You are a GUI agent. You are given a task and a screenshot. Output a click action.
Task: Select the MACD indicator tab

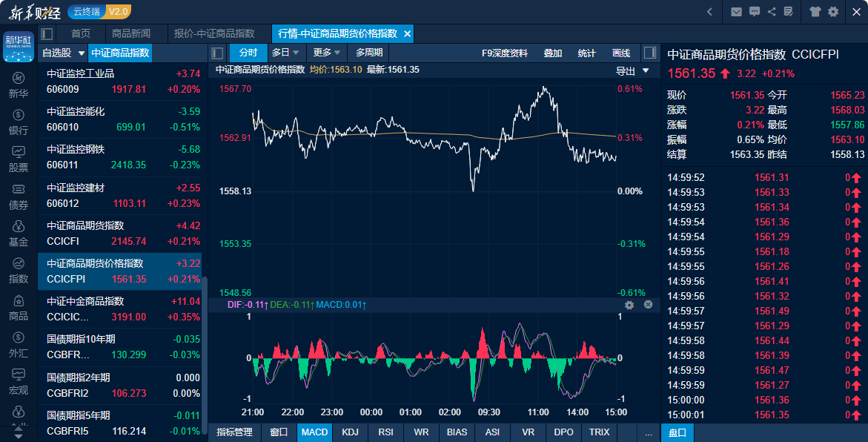pos(314,432)
